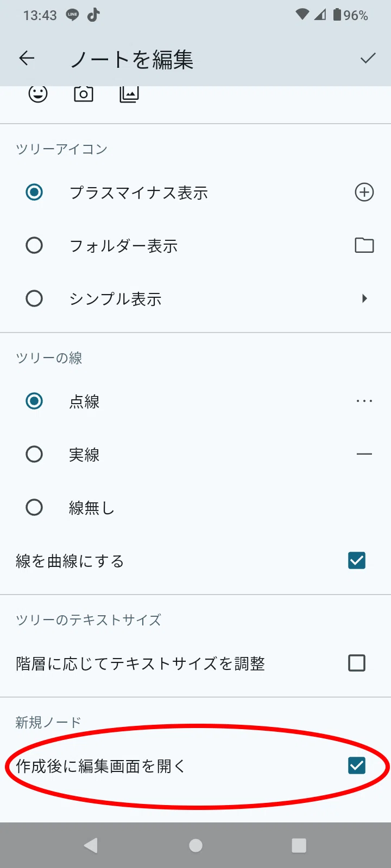
Task: Select the フォルダー表示 radio button
Action: (34, 245)
